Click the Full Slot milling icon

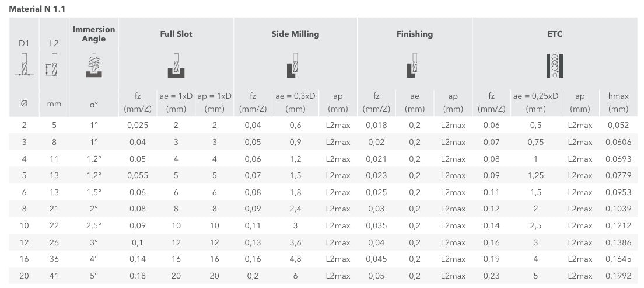point(176,65)
